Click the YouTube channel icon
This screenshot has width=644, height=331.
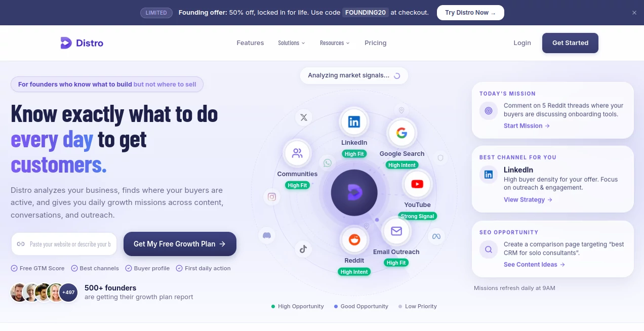click(x=417, y=184)
